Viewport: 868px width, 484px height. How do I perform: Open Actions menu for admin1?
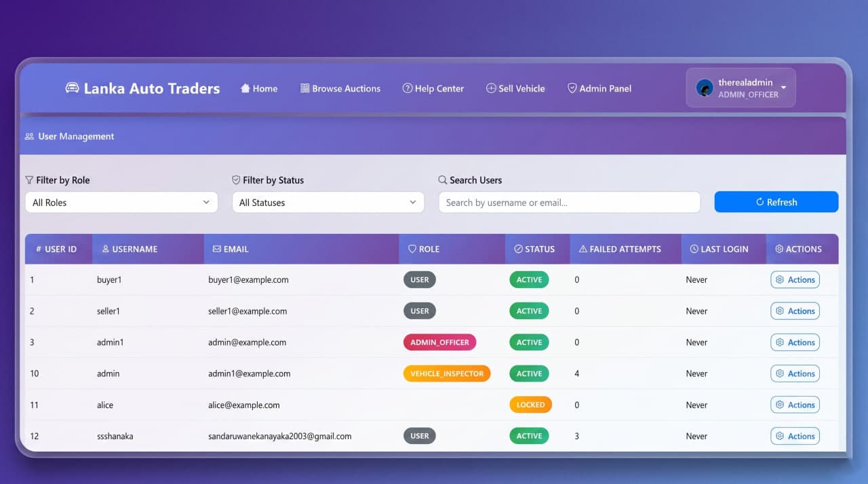795,342
